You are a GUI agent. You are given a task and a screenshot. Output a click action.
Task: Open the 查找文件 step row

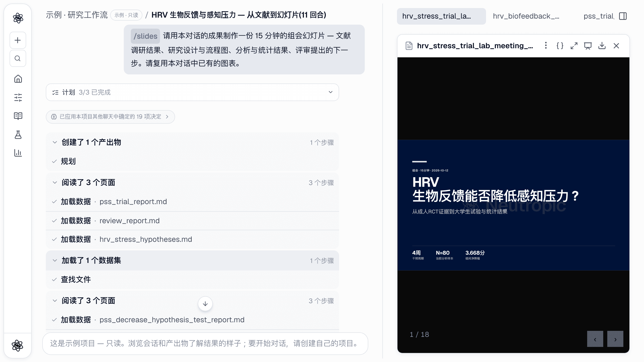coord(192,280)
